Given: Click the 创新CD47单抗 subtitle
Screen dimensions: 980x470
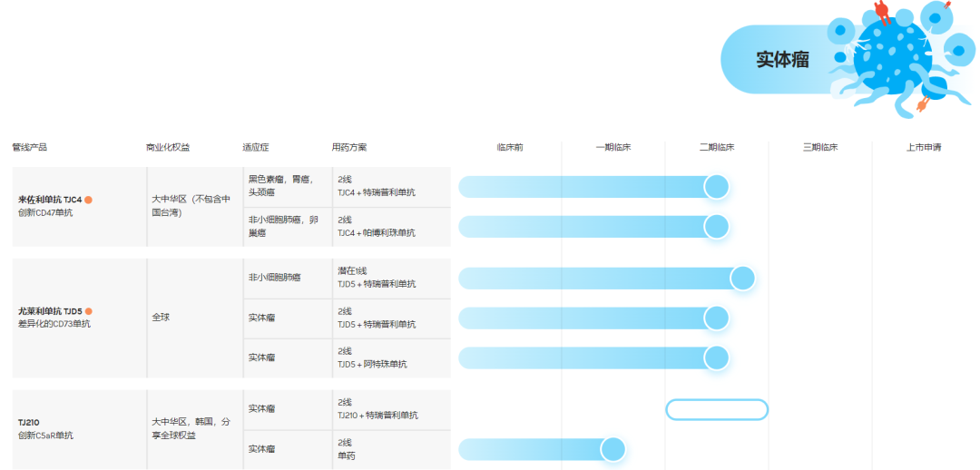Looking at the screenshot, I should pos(45,213).
